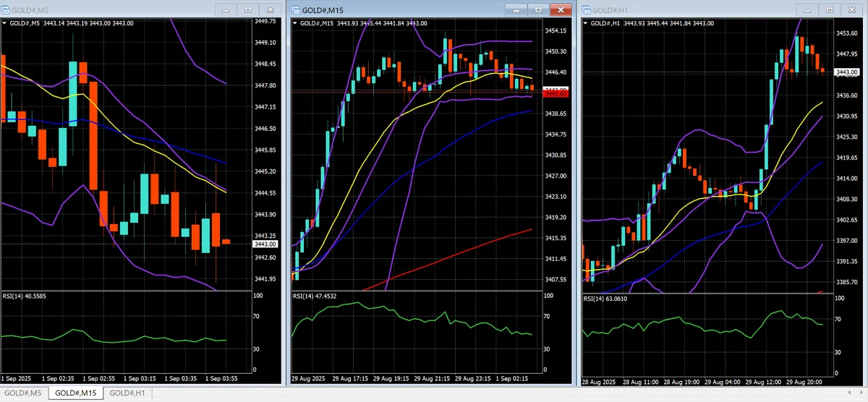Click the GOLD#,H1 window title icon
This screenshot has height=402, width=868.
tap(585, 10)
